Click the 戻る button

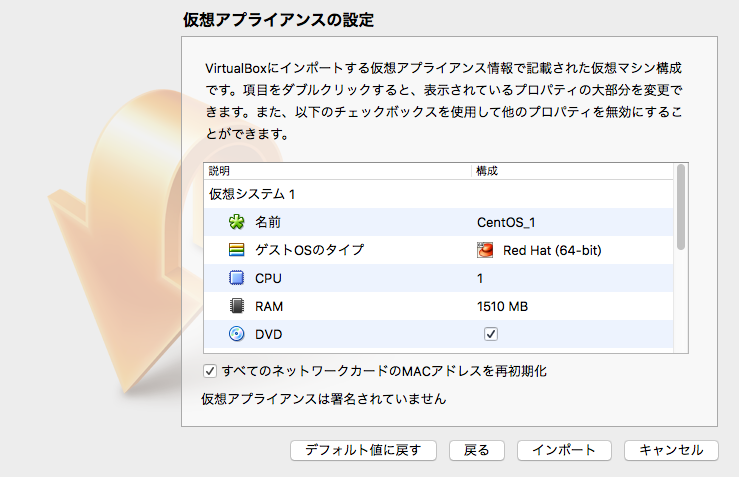tap(476, 450)
